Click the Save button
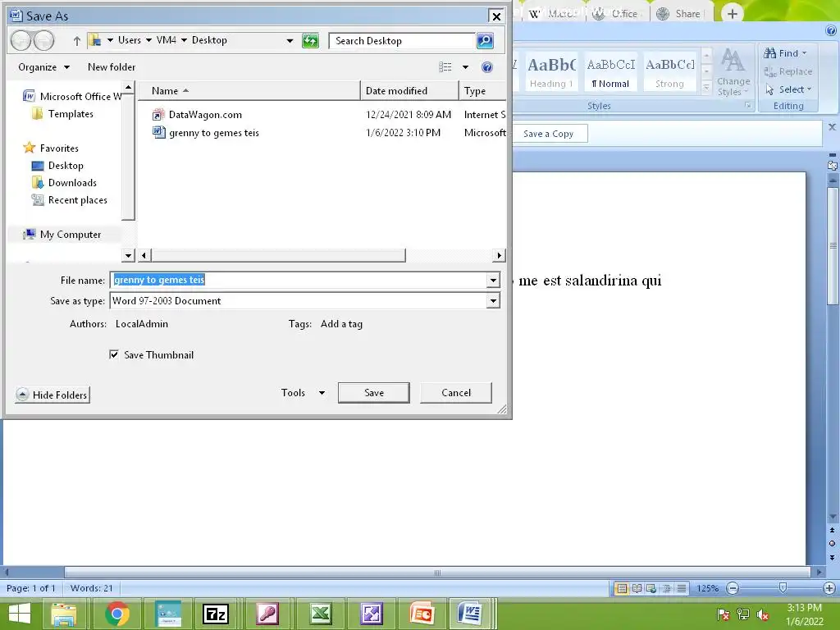The height and width of the screenshot is (630, 840). pyautogui.click(x=374, y=393)
